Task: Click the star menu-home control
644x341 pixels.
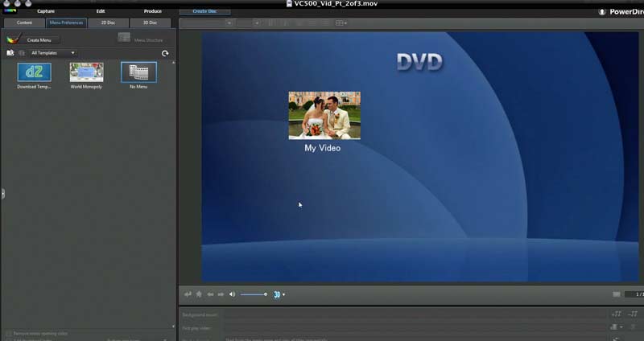Action: [x=199, y=294]
